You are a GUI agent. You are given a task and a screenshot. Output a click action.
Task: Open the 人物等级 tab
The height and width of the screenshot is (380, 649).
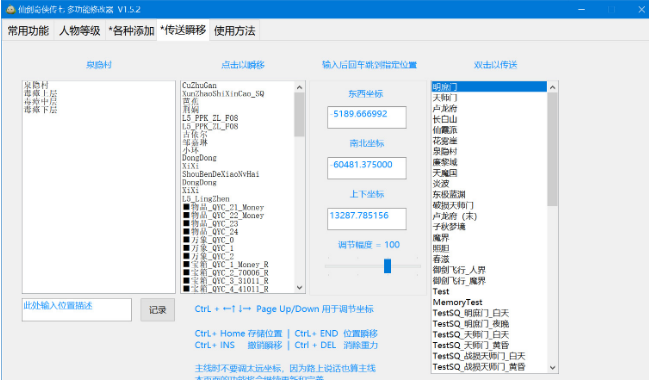[79, 31]
